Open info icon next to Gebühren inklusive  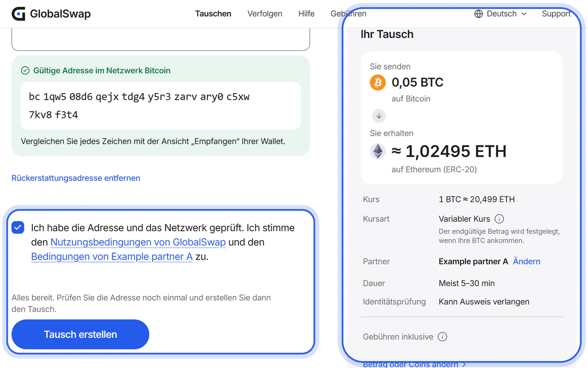pos(442,337)
